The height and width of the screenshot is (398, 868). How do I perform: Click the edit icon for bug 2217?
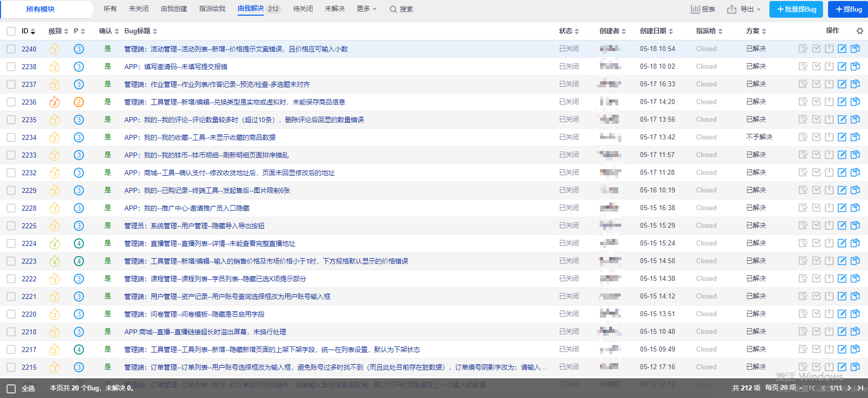842,350
